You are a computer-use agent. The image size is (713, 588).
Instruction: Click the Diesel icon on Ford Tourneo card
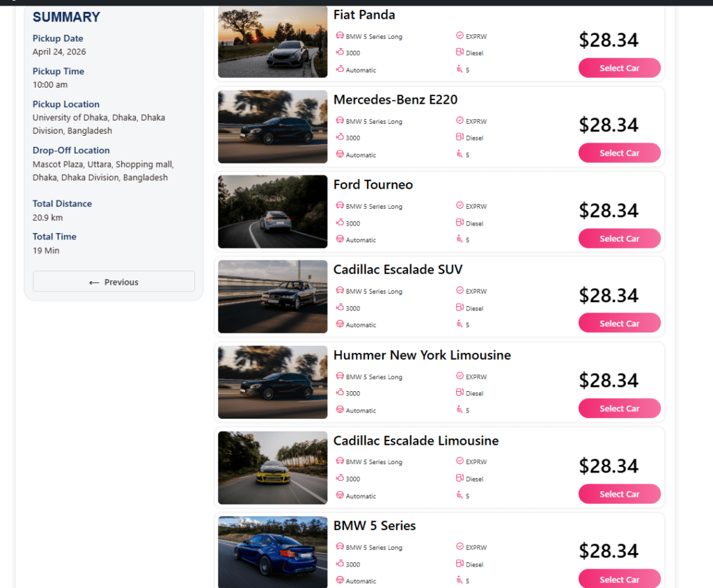[460, 222]
